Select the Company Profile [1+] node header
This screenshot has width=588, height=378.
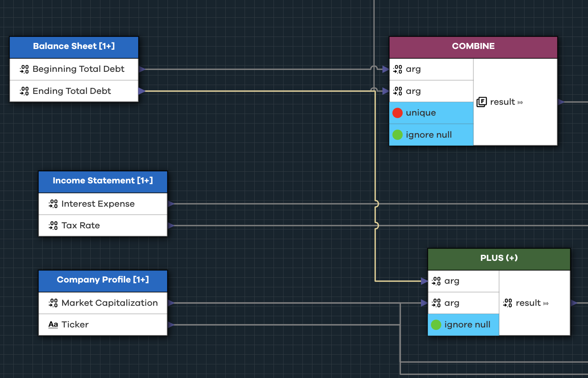(103, 280)
